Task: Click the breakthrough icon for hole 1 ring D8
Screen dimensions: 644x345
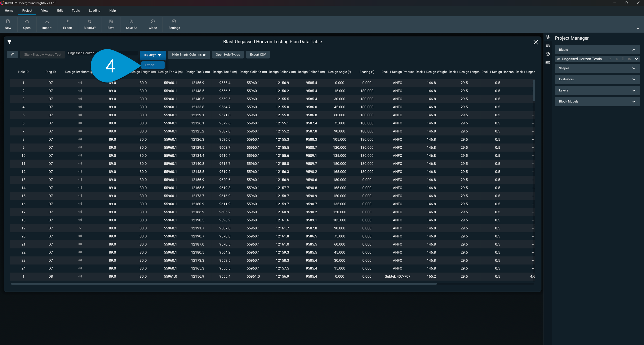Action: (x=80, y=276)
